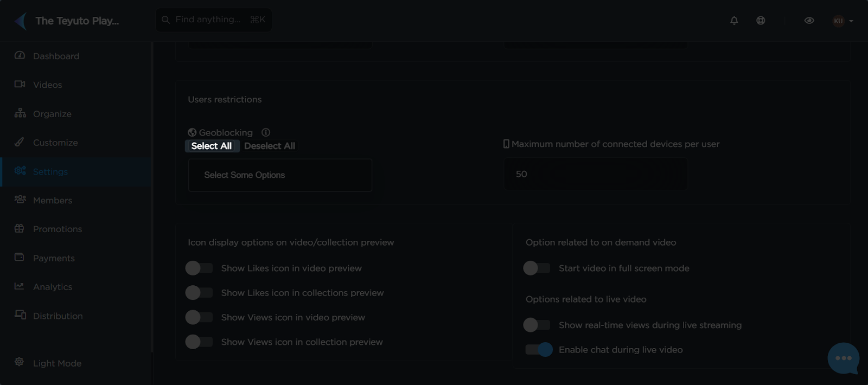Image resolution: width=868 pixels, height=385 pixels.
Task: Toggle Show Views icon in collection preview
Action: pyautogui.click(x=199, y=342)
